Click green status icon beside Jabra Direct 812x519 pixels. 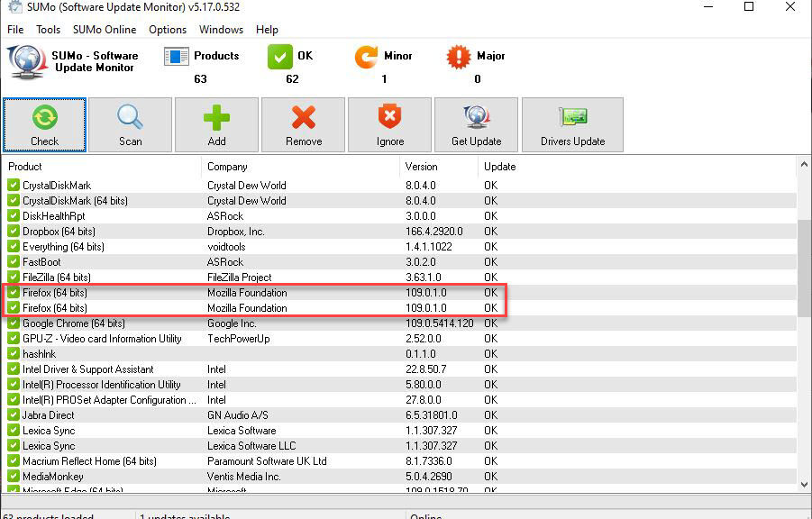[x=13, y=414]
